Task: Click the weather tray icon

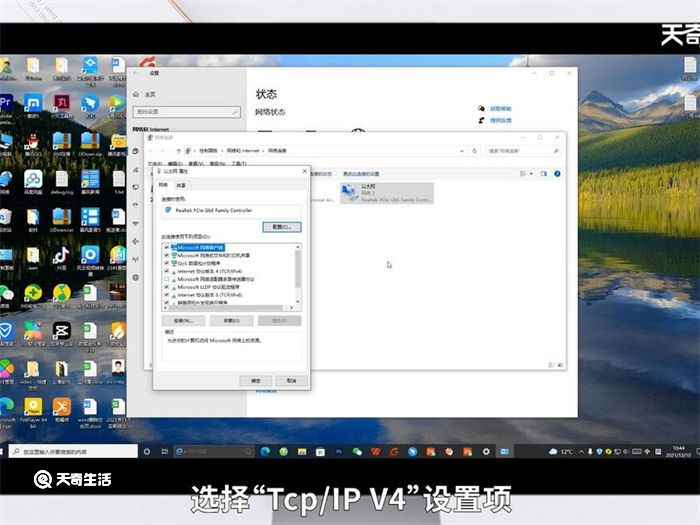Action: coord(553,452)
